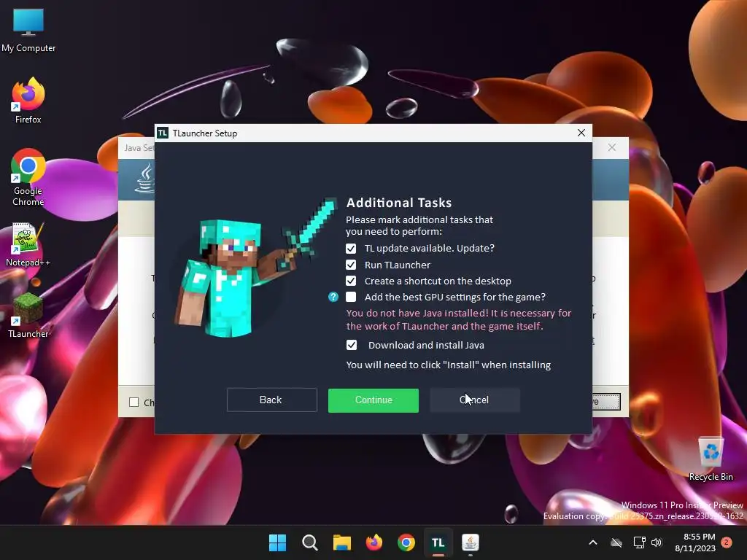The height and width of the screenshot is (560, 747).
Task: Cancel the TLauncher Setup
Action: coord(475,400)
